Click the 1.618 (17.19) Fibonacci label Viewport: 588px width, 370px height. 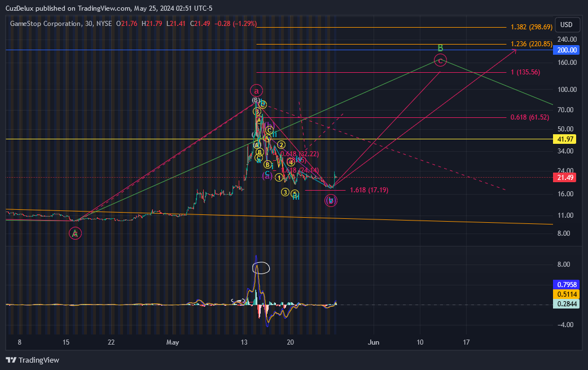(369, 190)
